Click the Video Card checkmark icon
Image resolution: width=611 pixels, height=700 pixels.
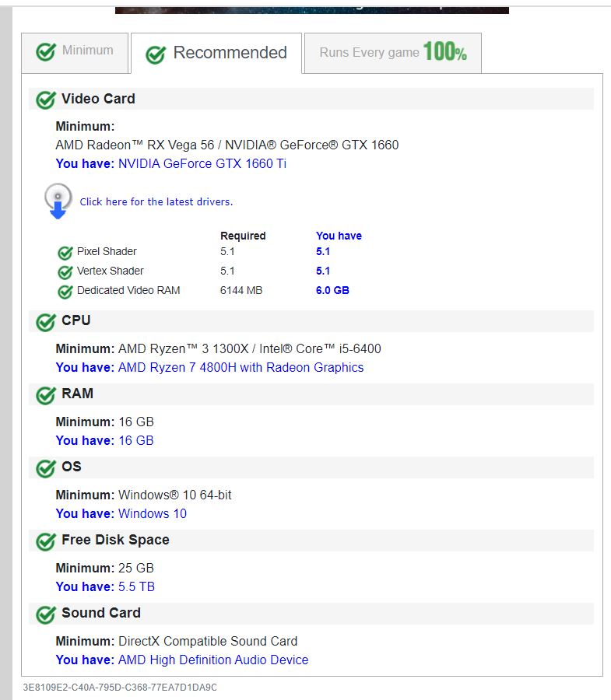point(46,100)
